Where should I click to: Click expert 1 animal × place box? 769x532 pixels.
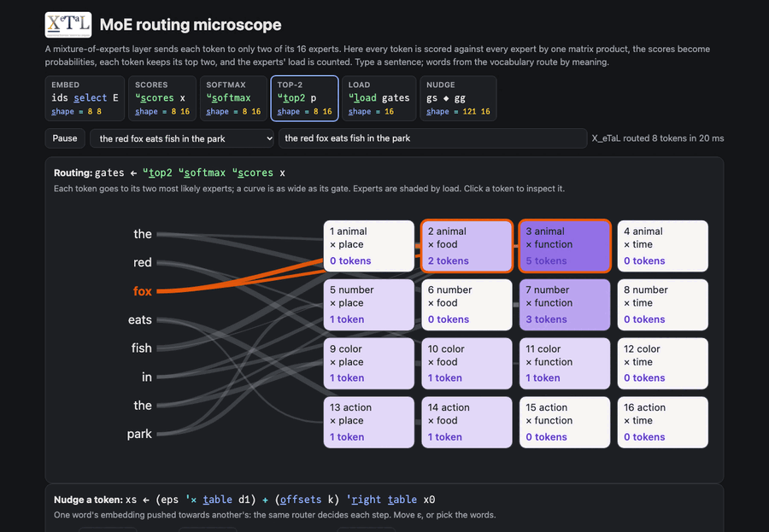point(369,246)
